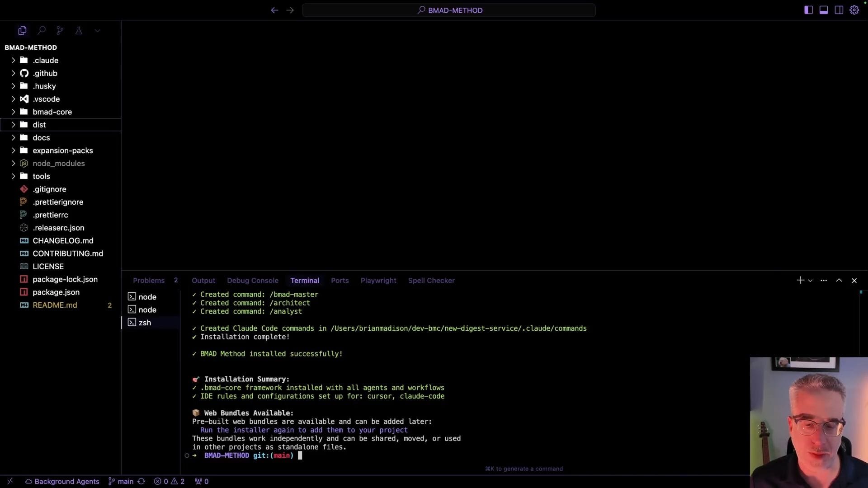The image size is (868, 488).
Task: Click the Settings gear icon top right
Action: [854, 10]
